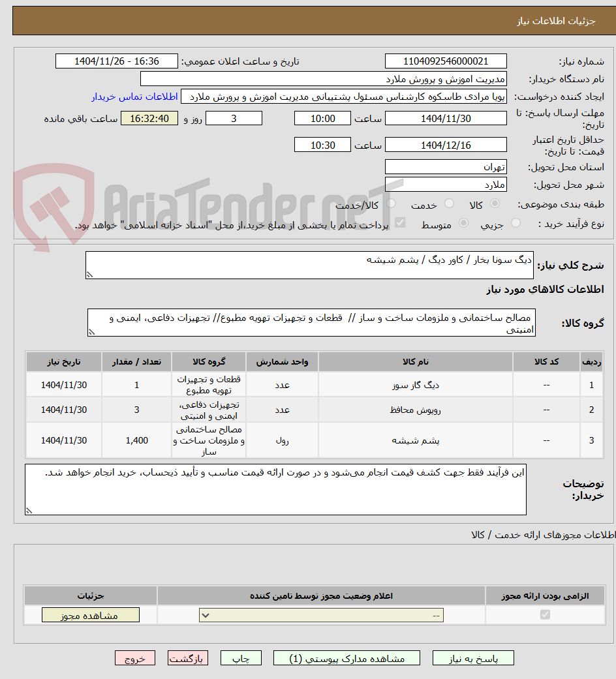Image resolution: width=616 pixels, height=679 pixels.
Task: Grab resize handle of توضیحات خریدار box
Action: click(29, 511)
